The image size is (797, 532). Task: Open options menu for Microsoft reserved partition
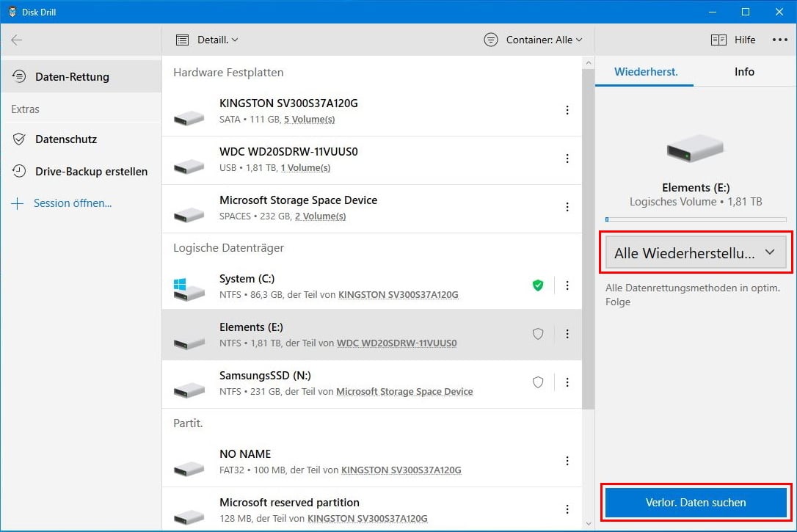pos(567,509)
